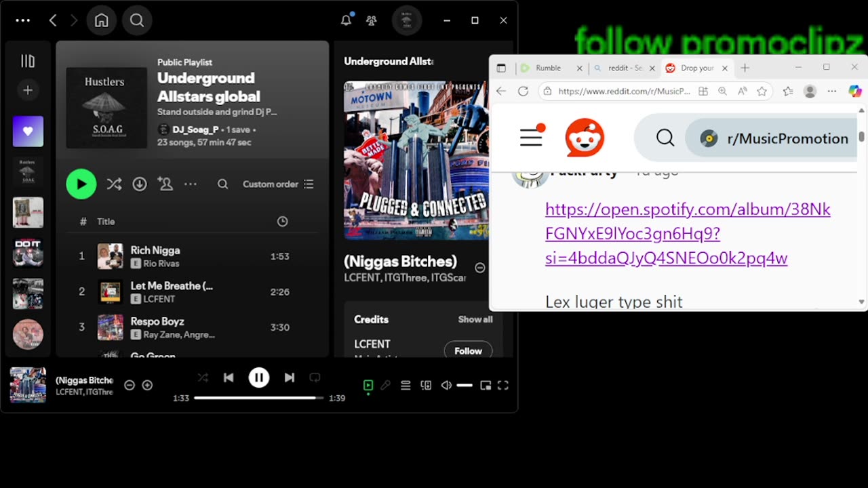Mute Spotify volume speaker icon
This screenshot has width=868, height=488.
[x=446, y=385]
